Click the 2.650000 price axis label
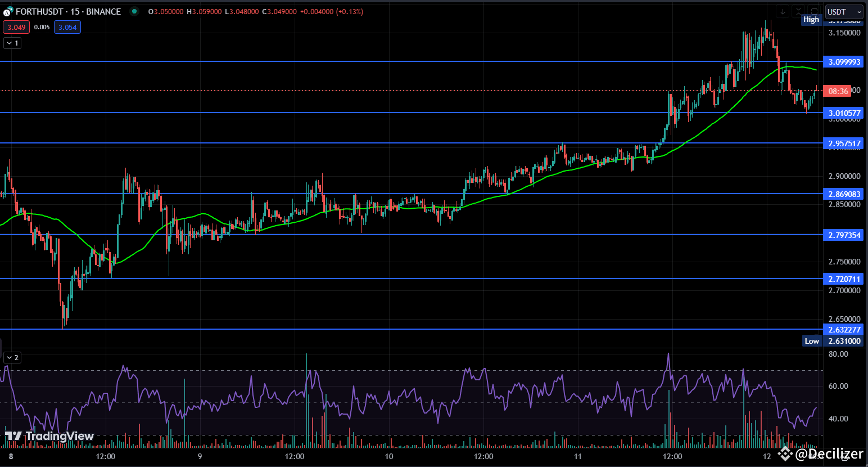This screenshot has width=868, height=467. click(844, 319)
